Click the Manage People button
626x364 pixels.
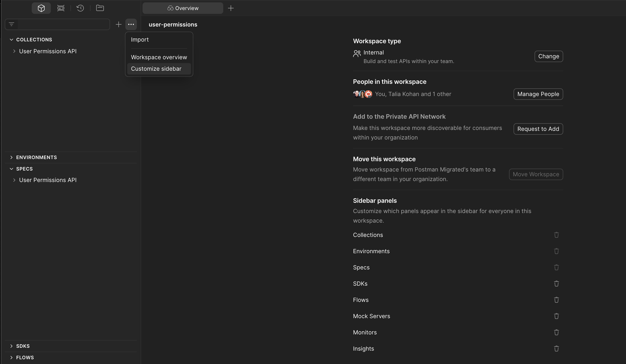pyautogui.click(x=538, y=94)
